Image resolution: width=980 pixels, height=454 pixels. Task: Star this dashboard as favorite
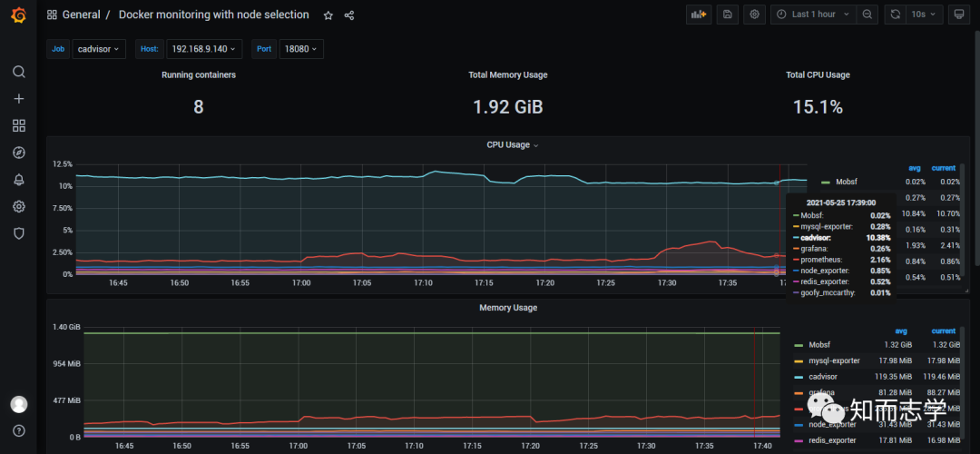(328, 15)
